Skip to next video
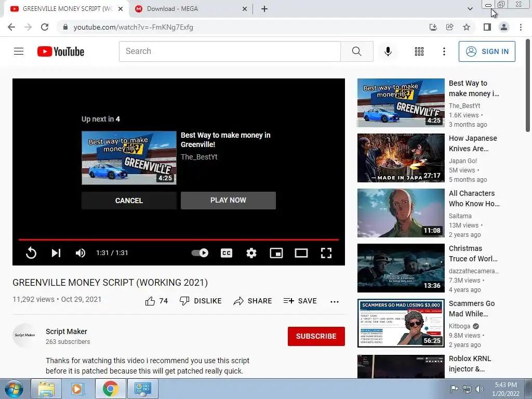The height and width of the screenshot is (399, 532). pos(56,253)
